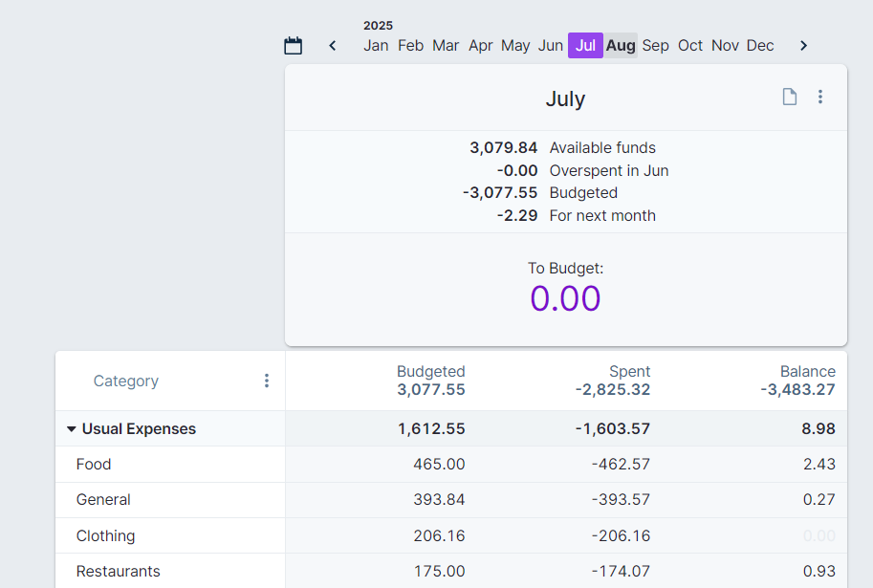Open the July three-dot menu
This screenshot has width=873, height=588.
819,97
